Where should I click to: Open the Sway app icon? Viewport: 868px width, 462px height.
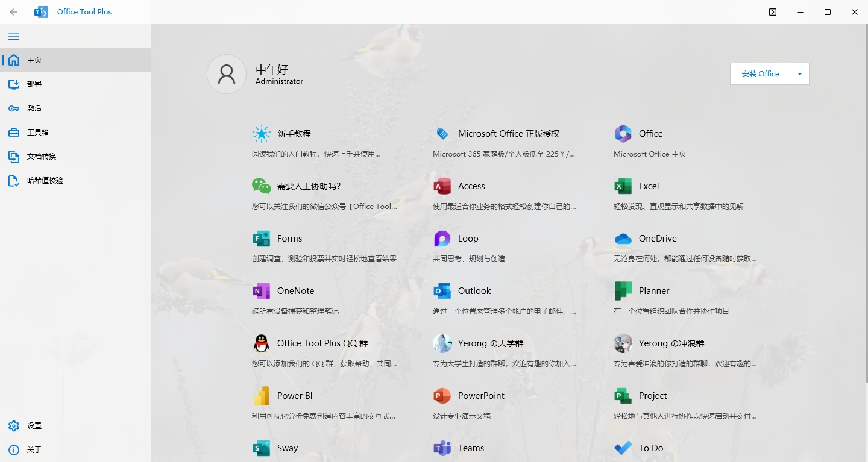[262, 448]
